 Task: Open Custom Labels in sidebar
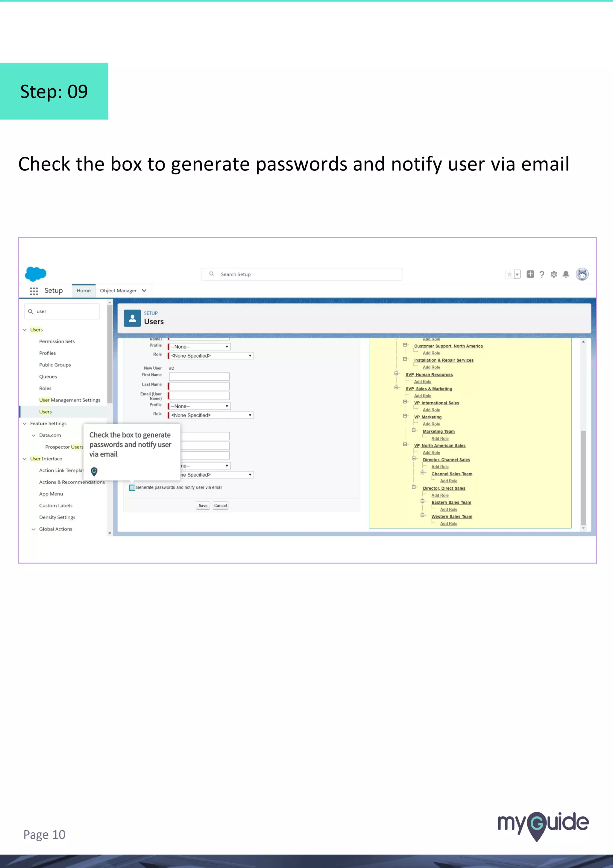pos(56,506)
